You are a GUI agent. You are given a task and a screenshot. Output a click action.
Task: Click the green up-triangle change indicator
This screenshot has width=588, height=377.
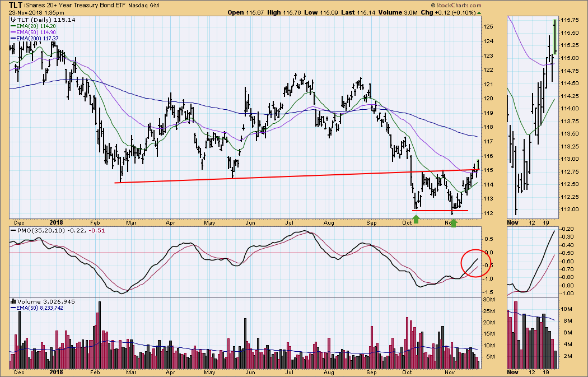[479, 13]
